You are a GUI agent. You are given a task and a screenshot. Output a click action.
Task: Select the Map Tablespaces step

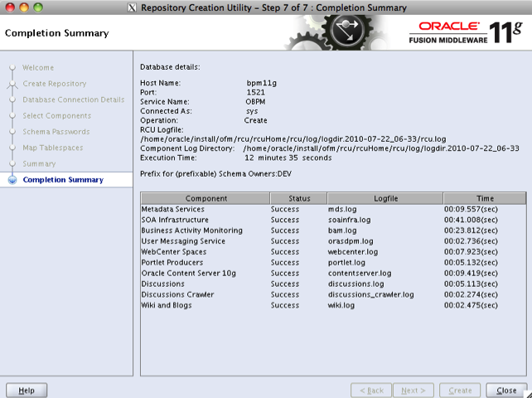coord(53,148)
